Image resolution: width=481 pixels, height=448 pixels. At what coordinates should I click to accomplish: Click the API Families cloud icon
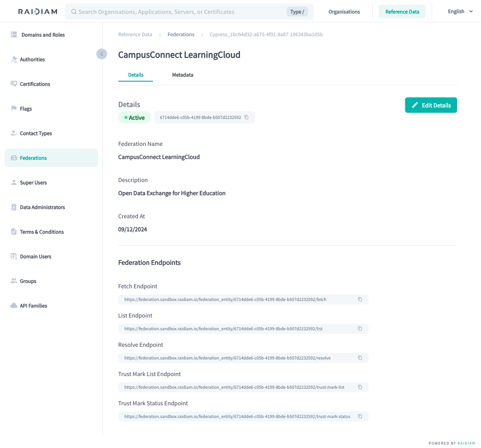pos(14,306)
